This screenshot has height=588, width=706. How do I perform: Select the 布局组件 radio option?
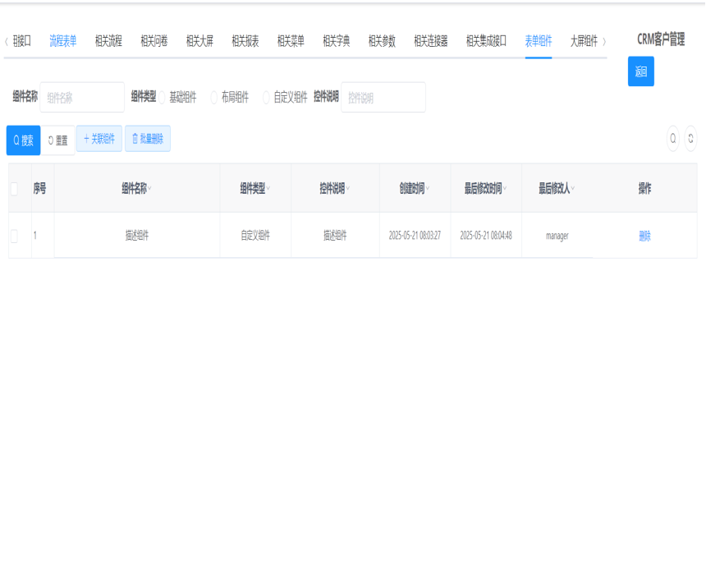coord(214,97)
